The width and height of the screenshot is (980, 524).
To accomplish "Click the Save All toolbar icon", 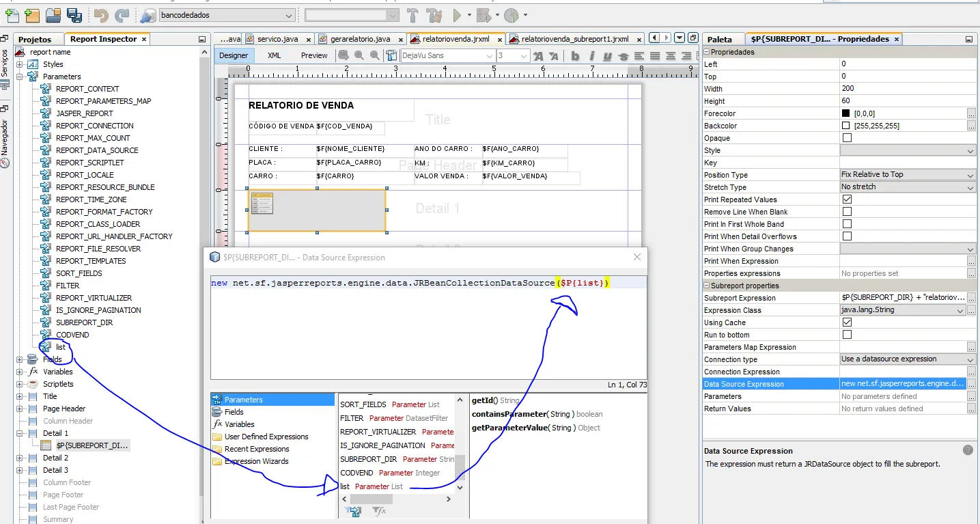I will [x=74, y=14].
